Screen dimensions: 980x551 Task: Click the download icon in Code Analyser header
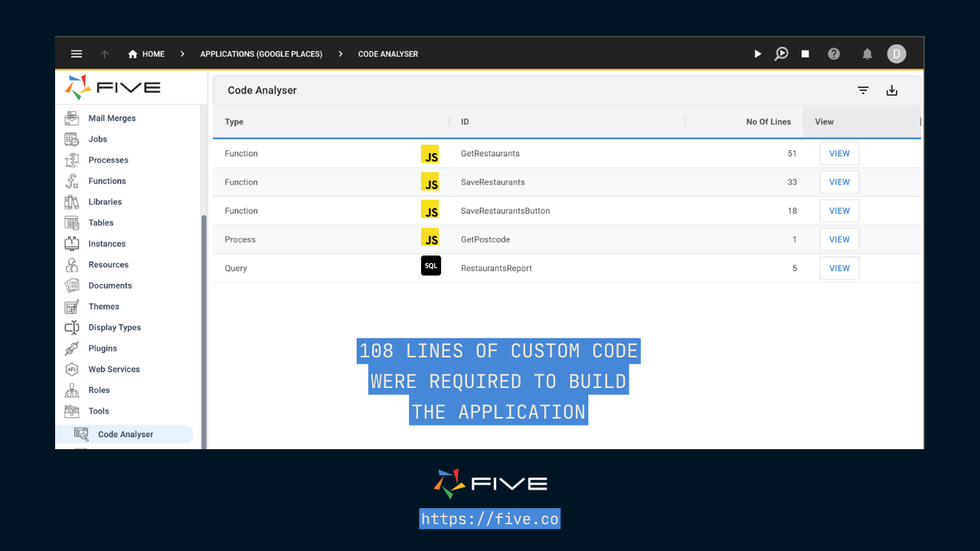click(892, 90)
